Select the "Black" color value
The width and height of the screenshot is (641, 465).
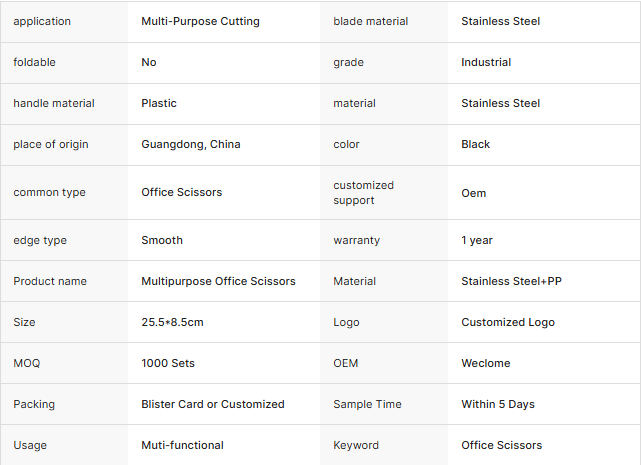[x=476, y=144]
